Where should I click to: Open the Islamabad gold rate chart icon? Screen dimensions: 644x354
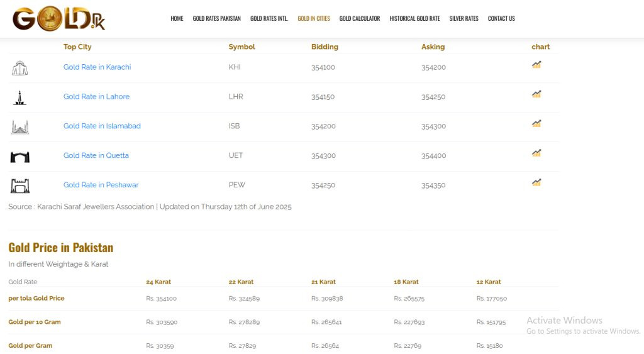[x=536, y=124]
